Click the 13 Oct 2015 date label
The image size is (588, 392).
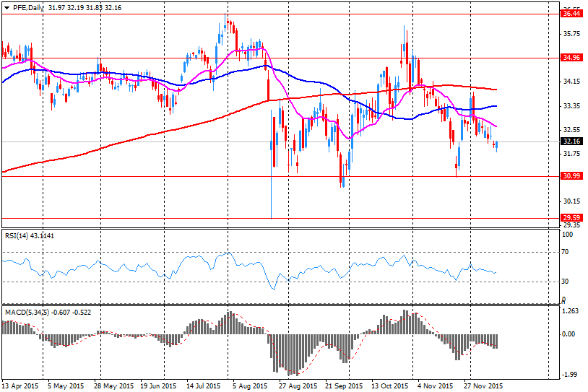click(x=389, y=386)
